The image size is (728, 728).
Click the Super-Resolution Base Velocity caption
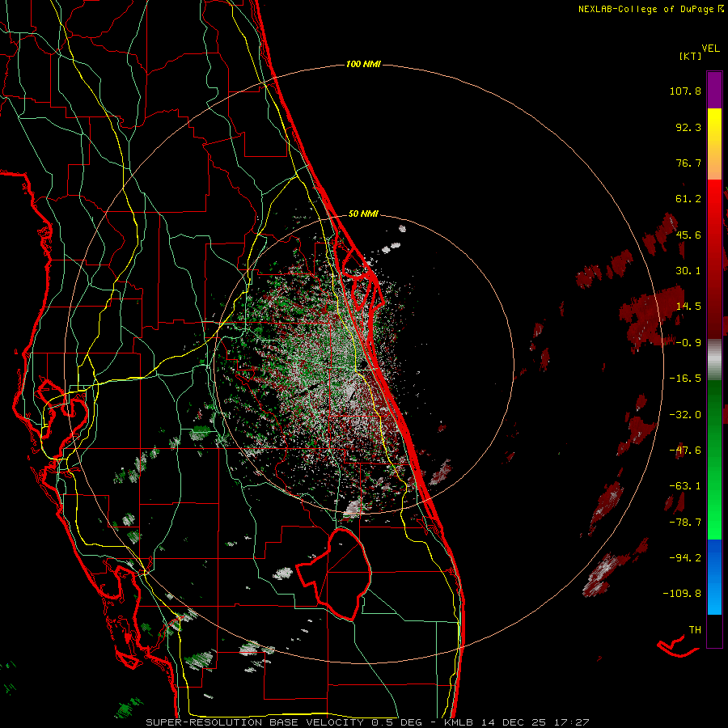366,722
